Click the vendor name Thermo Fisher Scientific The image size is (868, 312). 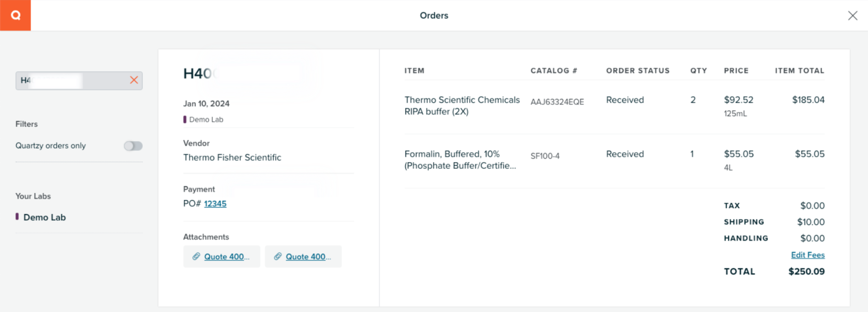(232, 157)
